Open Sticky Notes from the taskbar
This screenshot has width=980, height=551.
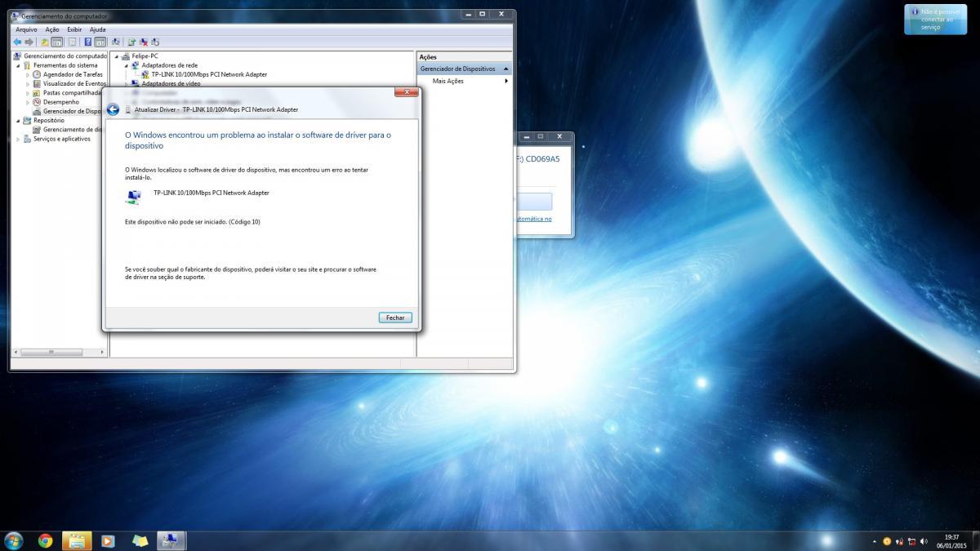click(140, 540)
